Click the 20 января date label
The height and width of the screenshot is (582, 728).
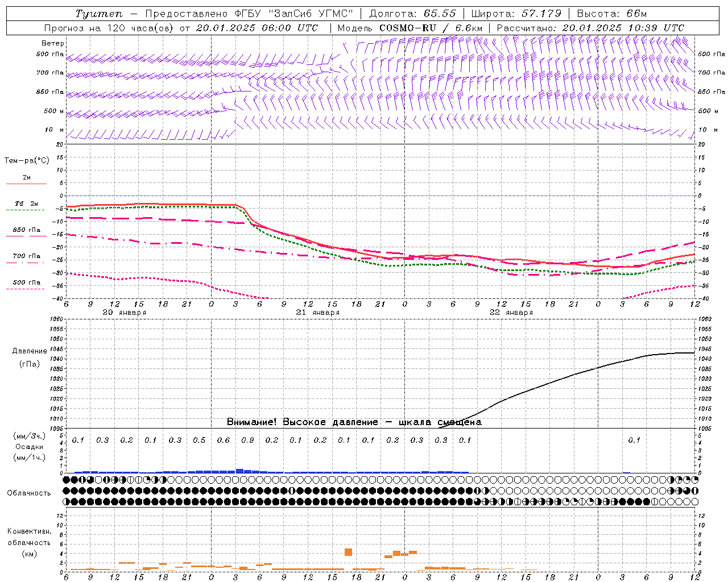(124, 313)
